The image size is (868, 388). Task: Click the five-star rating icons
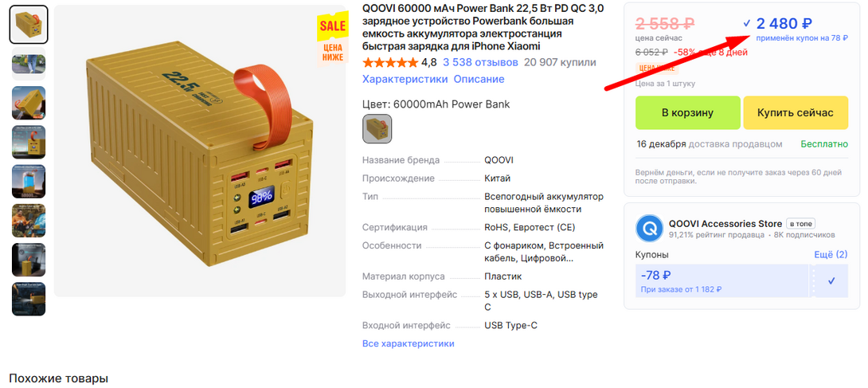tap(390, 63)
